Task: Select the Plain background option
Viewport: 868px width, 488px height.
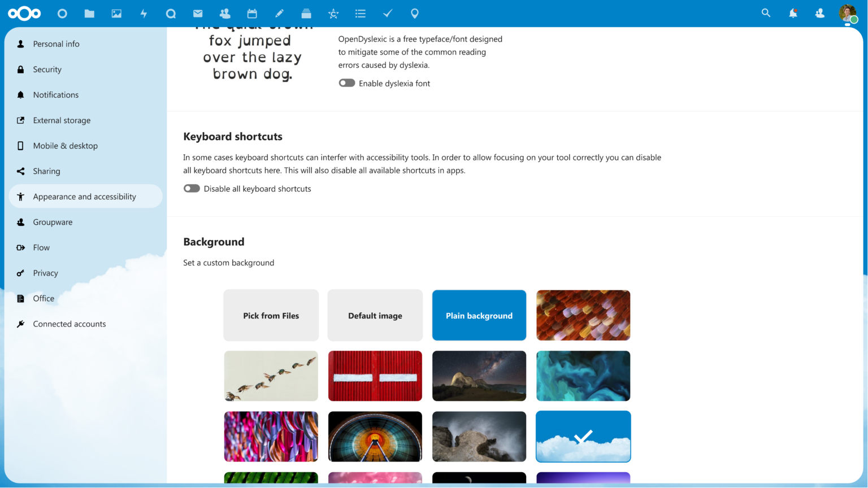Action: (479, 315)
